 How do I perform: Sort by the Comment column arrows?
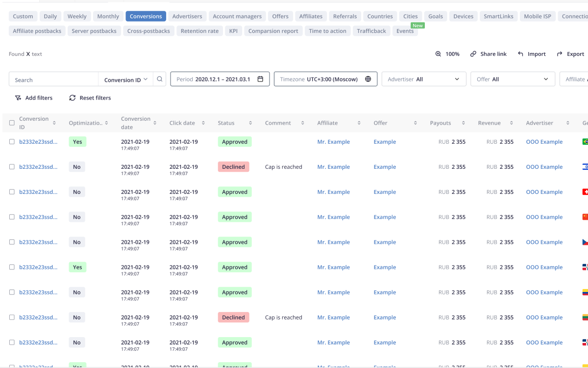pyautogui.click(x=303, y=123)
